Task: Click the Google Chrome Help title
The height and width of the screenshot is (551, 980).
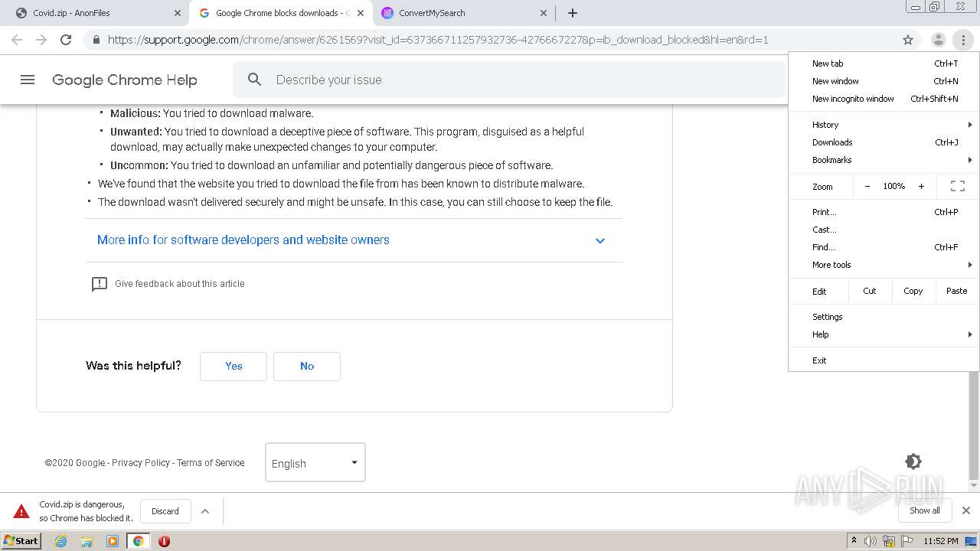Action: pos(125,80)
